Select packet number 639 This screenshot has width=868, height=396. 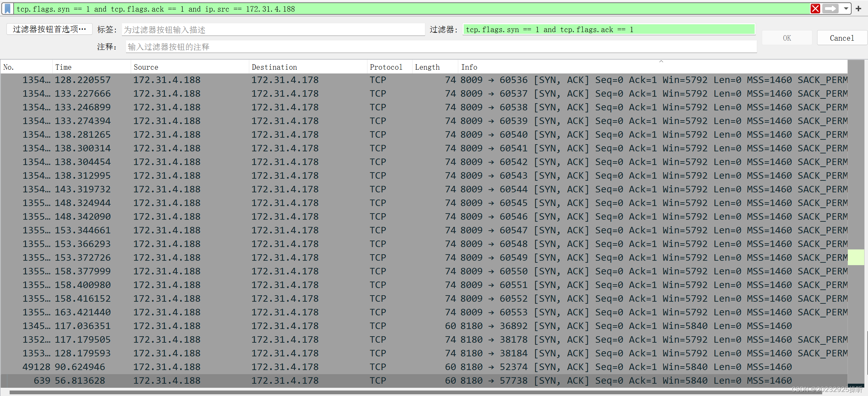coord(424,381)
